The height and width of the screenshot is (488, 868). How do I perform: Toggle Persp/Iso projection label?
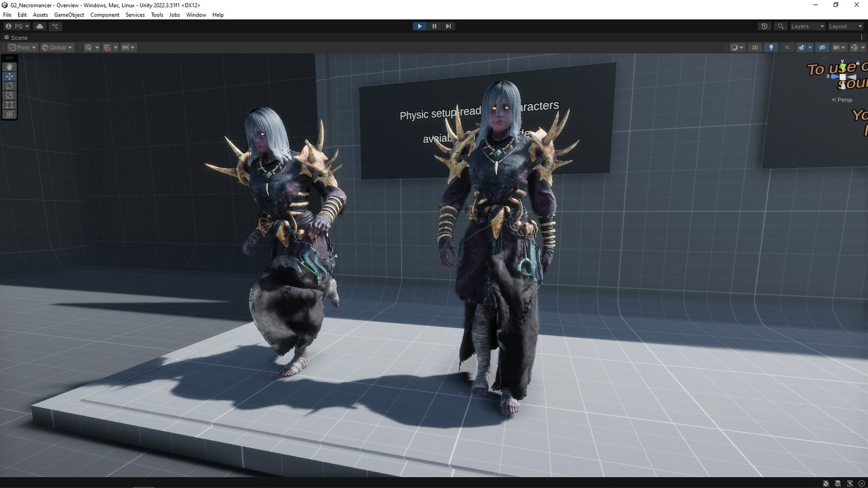click(x=842, y=100)
